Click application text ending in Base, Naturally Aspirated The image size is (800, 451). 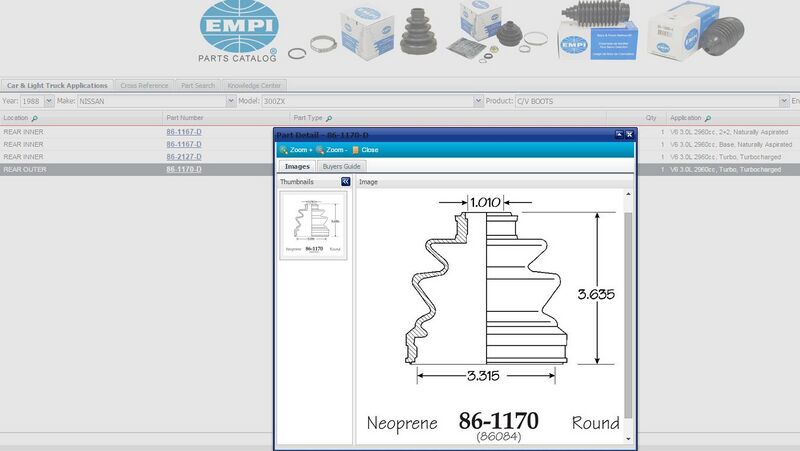pos(731,144)
